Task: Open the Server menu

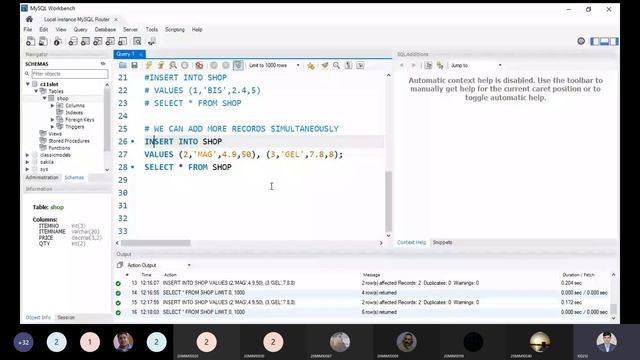Action: [x=130, y=29]
